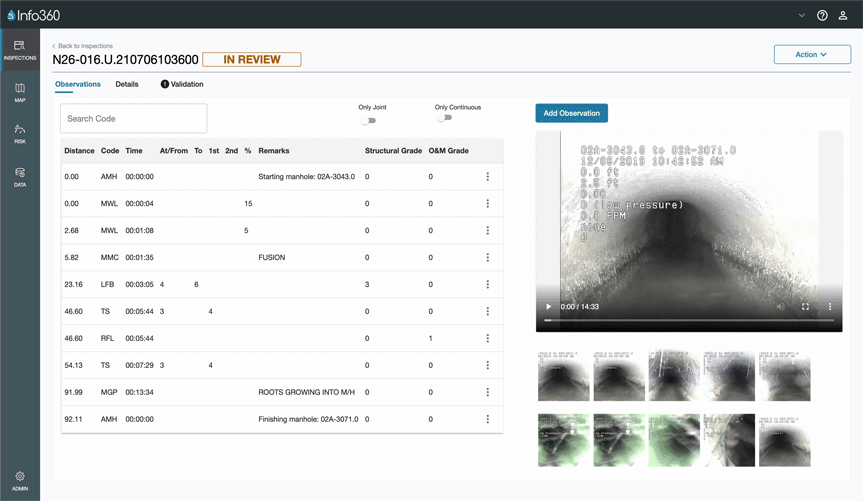Turn on the Only Continuous toggle
The height and width of the screenshot is (501, 863).
[x=445, y=118]
